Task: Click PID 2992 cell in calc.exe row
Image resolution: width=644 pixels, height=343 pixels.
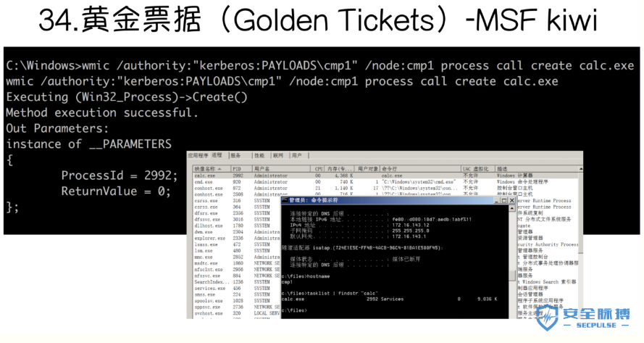Action: 238,175
